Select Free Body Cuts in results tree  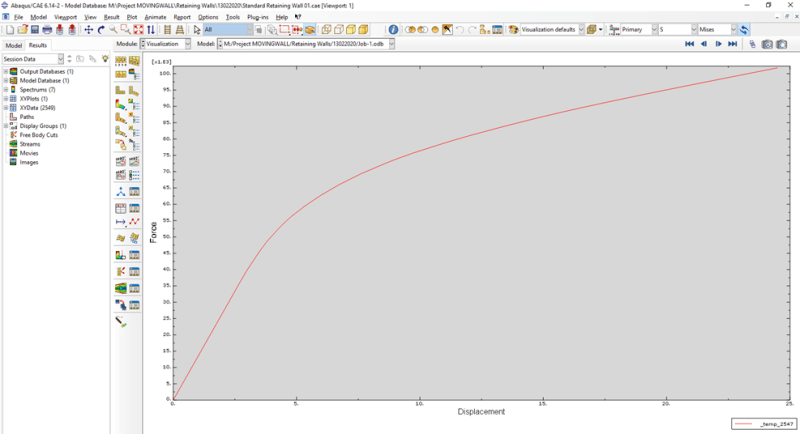click(x=39, y=135)
